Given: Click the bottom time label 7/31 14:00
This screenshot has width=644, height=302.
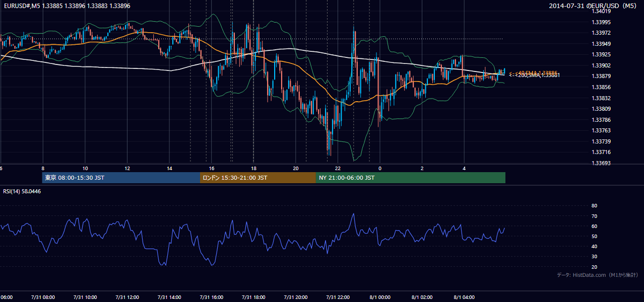Looking at the screenshot, I should [x=169, y=297].
